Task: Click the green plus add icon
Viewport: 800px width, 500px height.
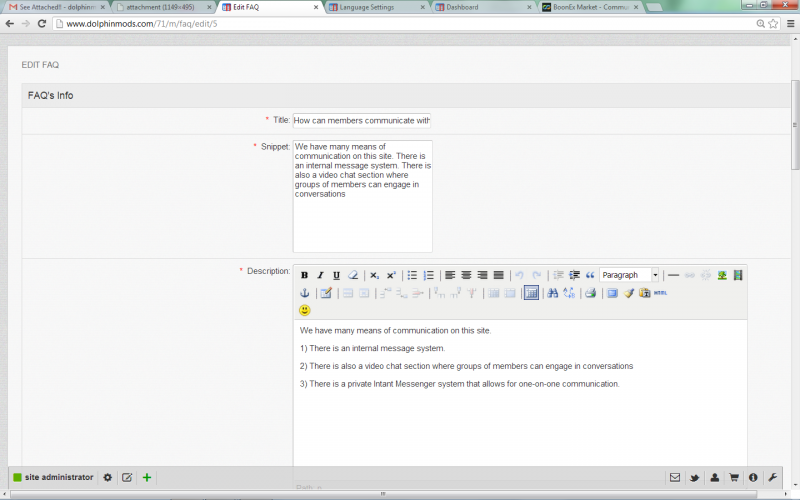Action: (x=147, y=478)
